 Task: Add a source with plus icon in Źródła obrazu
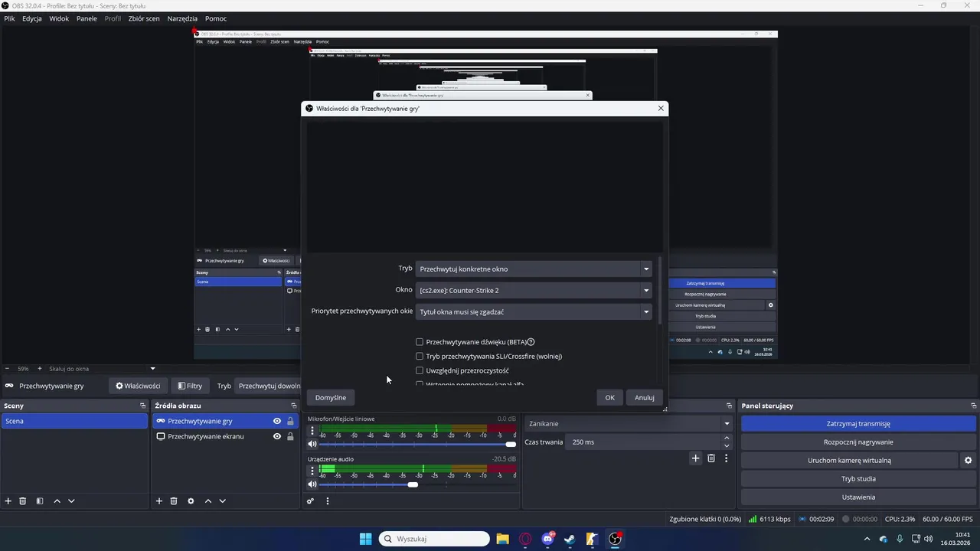pos(159,501)
